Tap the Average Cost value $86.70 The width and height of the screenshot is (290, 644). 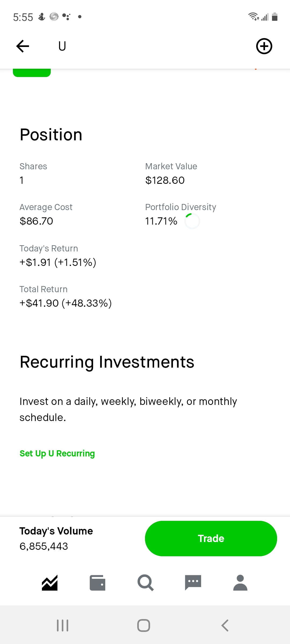click(x=36, y=221)
